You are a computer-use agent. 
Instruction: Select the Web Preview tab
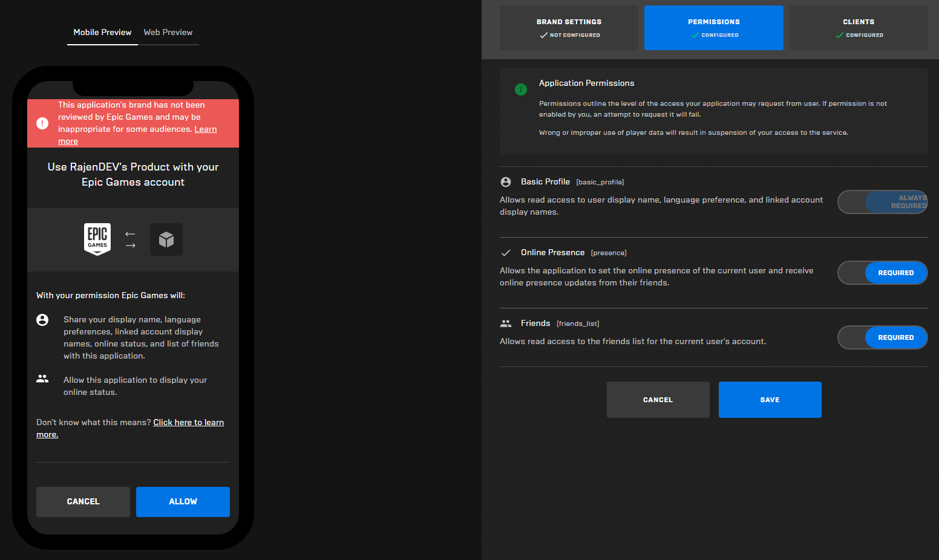coord(168,33)
